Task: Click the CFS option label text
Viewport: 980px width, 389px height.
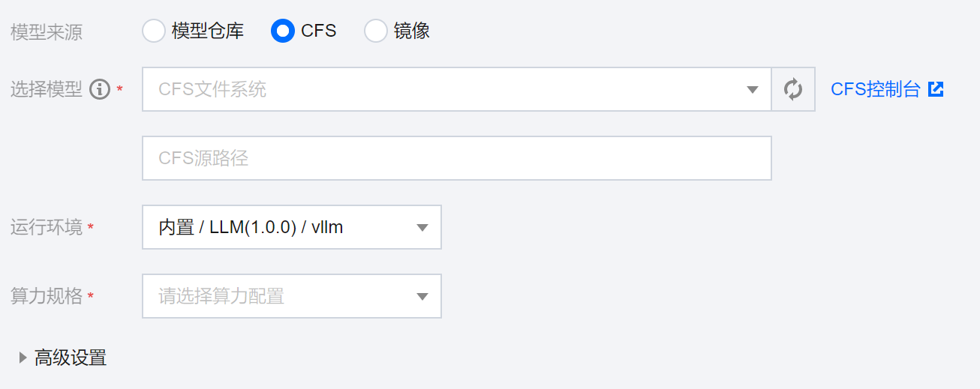Action: coord(318,31)
